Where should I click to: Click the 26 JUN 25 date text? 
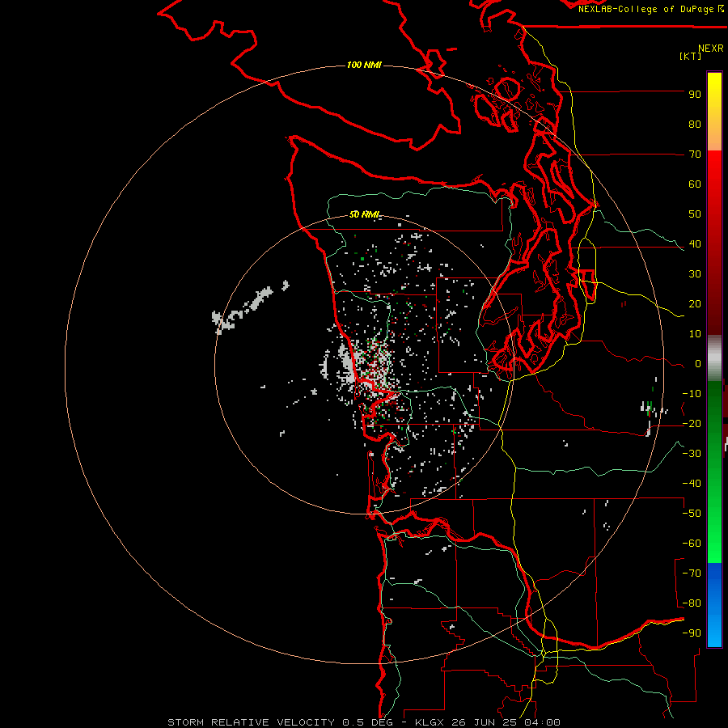coord(485,722)
